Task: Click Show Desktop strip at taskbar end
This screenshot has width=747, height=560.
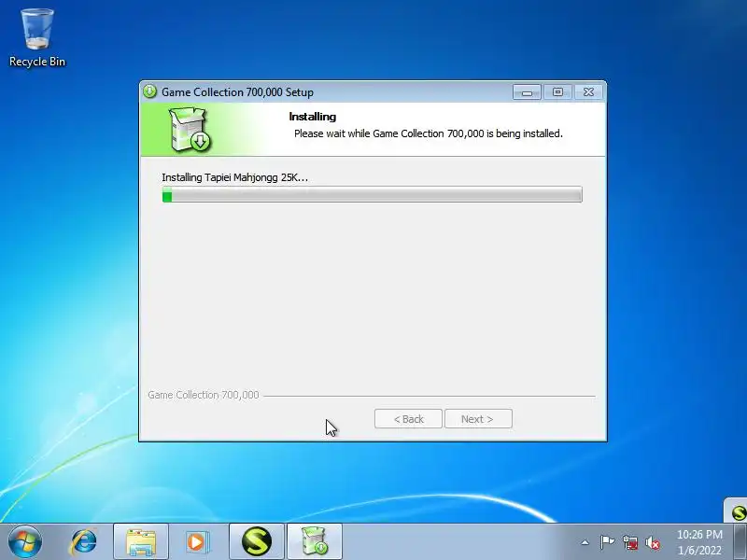Action: [x=740, y=542]
